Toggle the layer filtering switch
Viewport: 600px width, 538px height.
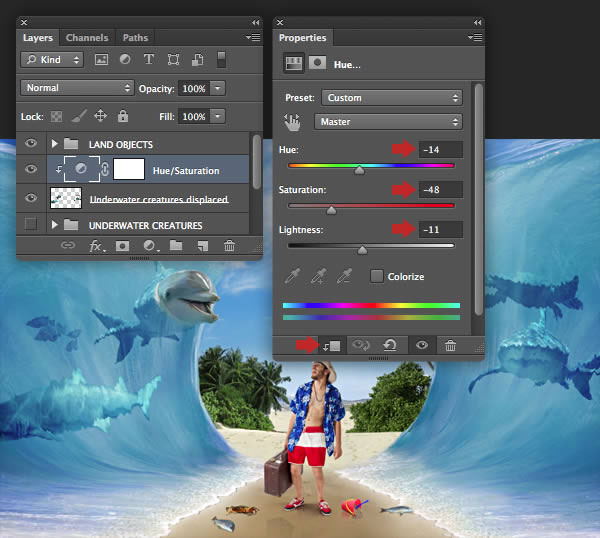[221, 59]
